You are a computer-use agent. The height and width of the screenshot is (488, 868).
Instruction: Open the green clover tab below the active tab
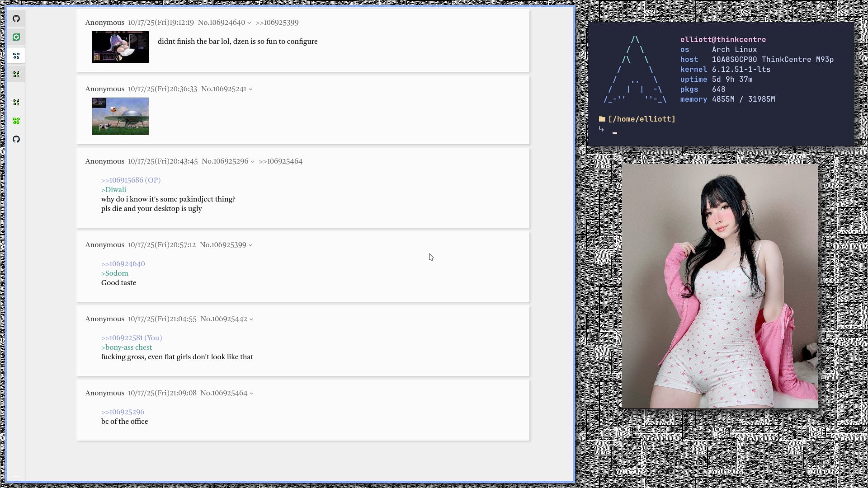(x=16, y=74)
